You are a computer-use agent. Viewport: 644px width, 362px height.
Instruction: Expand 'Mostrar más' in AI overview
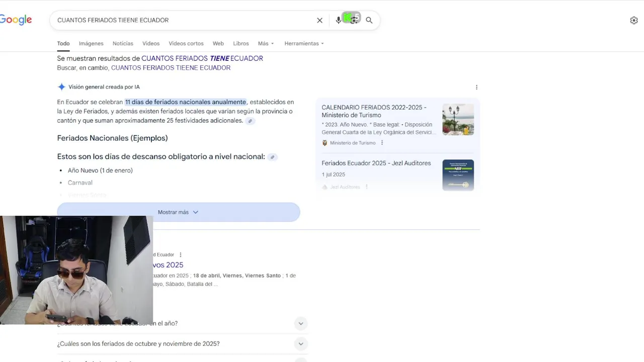[179, 212]
